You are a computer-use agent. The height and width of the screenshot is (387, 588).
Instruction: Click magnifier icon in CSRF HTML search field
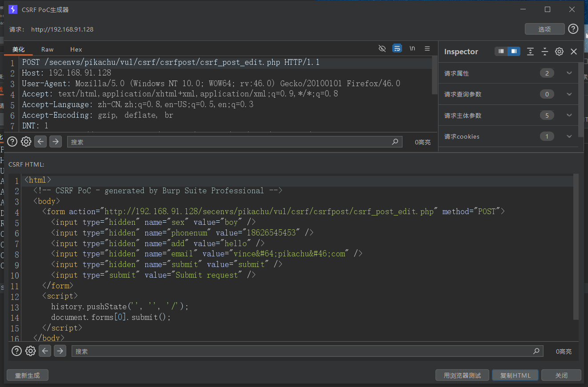(536, 351)
